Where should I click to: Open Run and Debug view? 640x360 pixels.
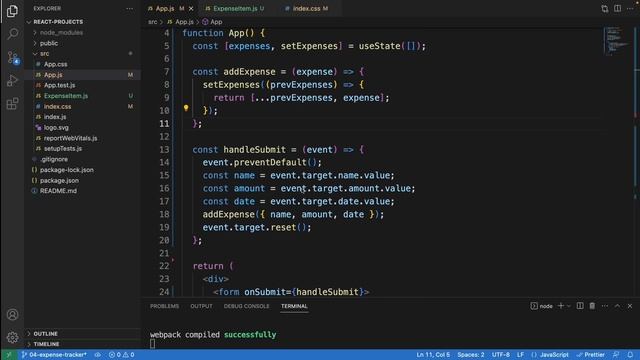tap(12, 80)
